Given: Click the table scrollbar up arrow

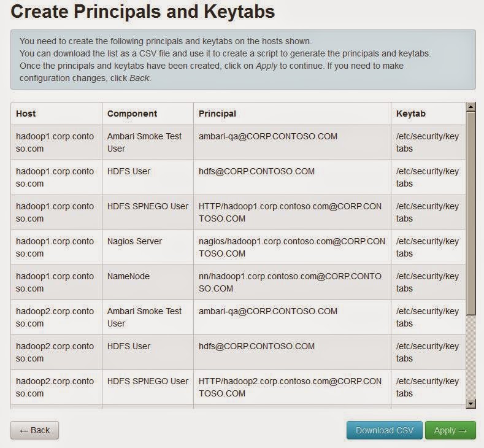Looking at the screenshot, I should 471,107.
